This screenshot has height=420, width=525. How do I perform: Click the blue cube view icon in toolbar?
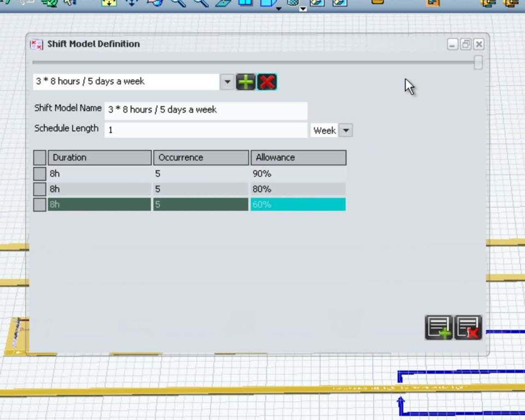[267, 3]
